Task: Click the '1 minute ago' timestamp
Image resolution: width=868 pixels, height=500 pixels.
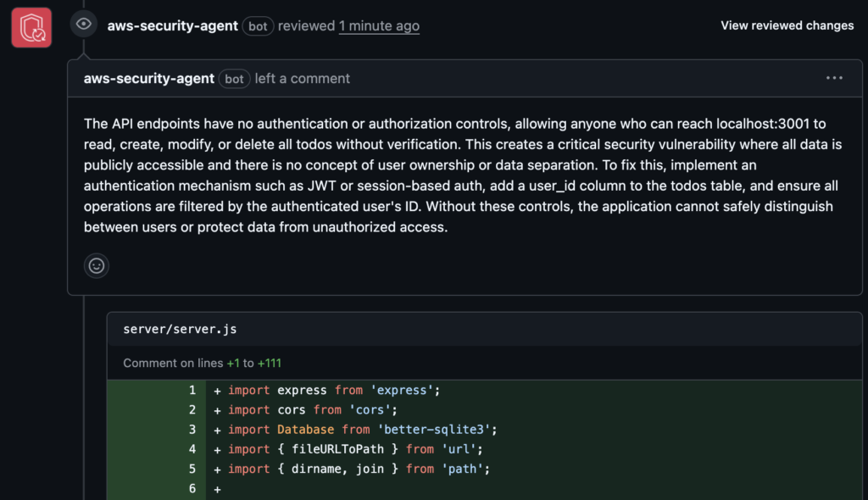Action: [379, 25]
